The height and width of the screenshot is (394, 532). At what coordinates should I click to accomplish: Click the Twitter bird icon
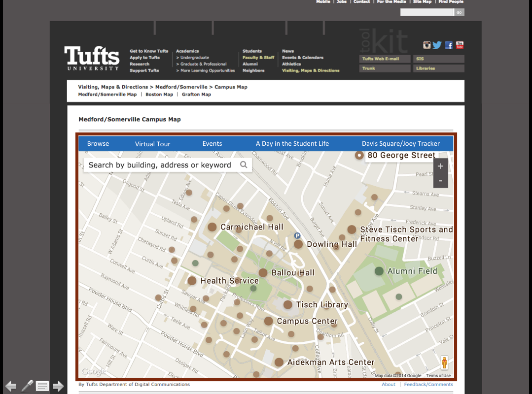point(437,45)
